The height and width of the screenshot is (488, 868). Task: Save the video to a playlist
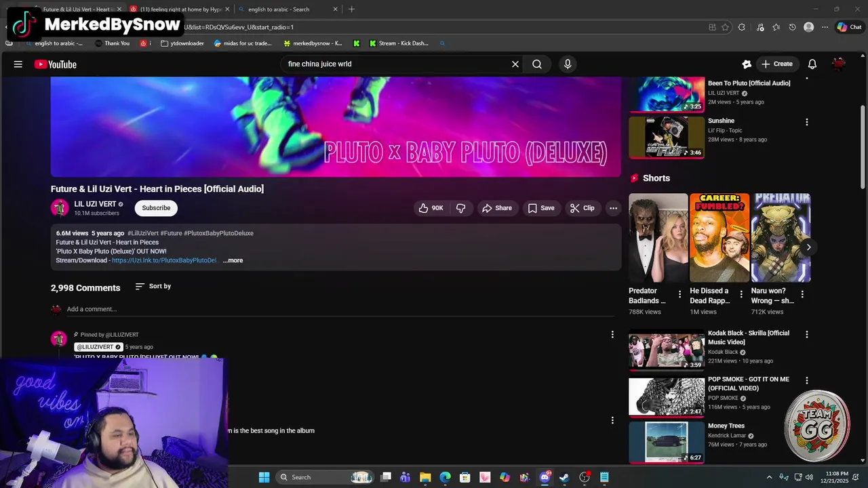pos(541,208)
